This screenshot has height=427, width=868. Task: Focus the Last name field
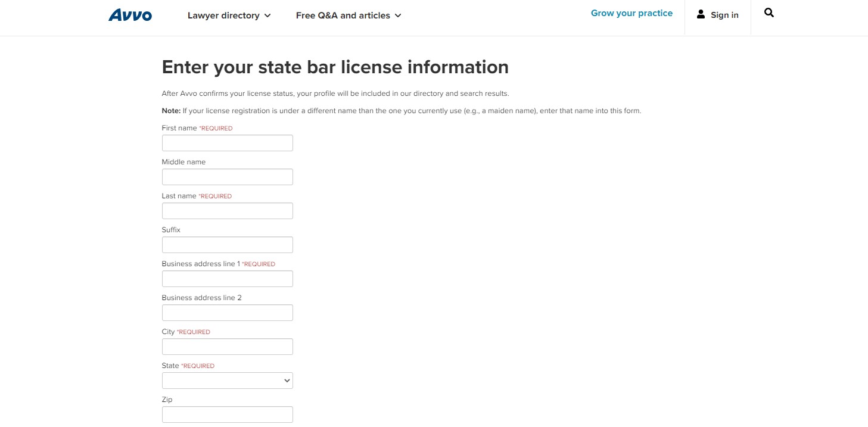tap(228, 211)
